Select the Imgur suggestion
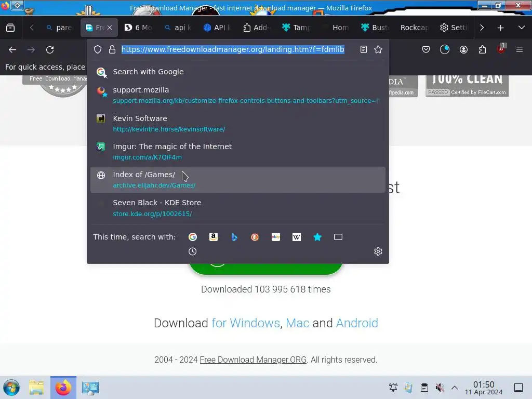This screenshot has width=532, height=399. [238, 152]
